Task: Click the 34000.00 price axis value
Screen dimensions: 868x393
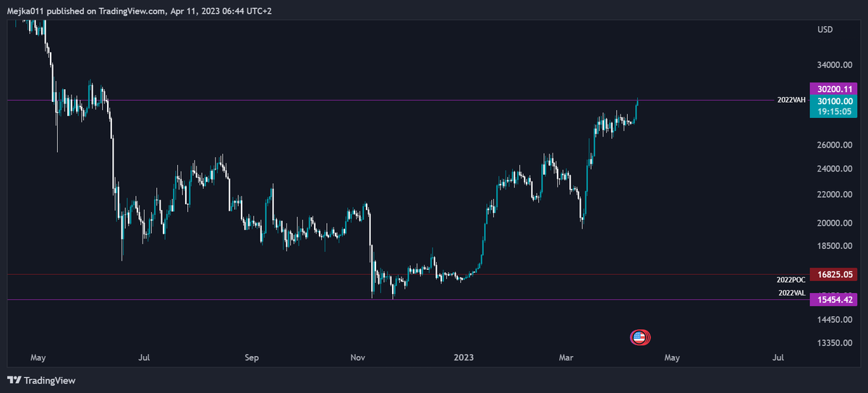Action: 835,65
